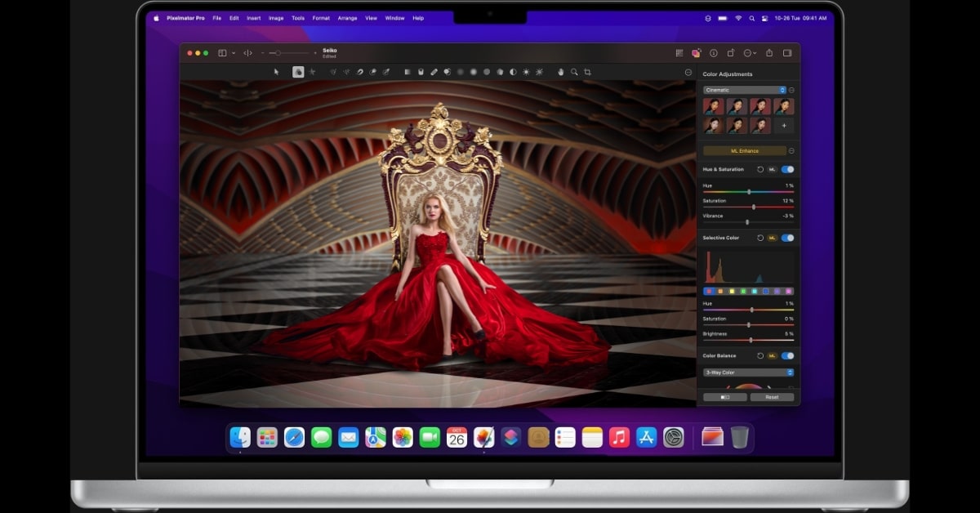The image size is (980, 513).
Task: Select the Zoom magnifier tool
Action: 574,72
